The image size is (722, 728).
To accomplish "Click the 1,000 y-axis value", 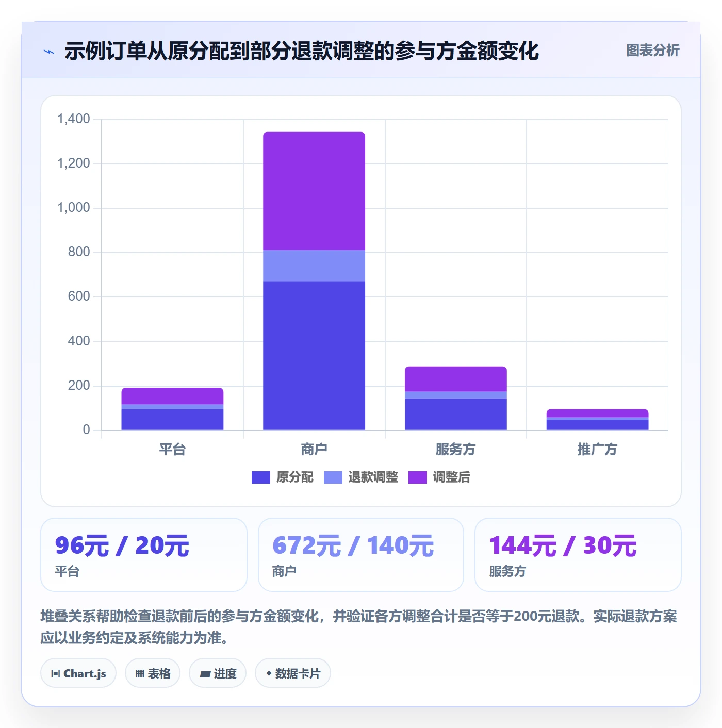I will coord(73,208).
